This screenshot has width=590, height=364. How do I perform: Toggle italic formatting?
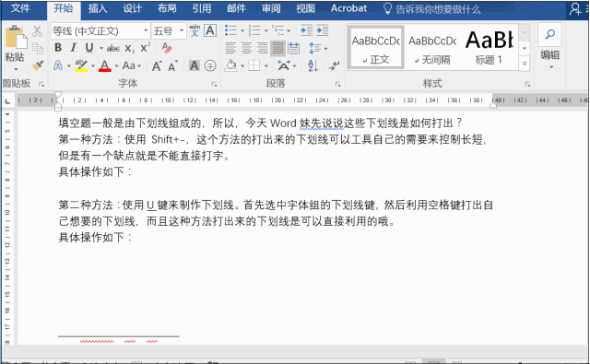[74, 48]
